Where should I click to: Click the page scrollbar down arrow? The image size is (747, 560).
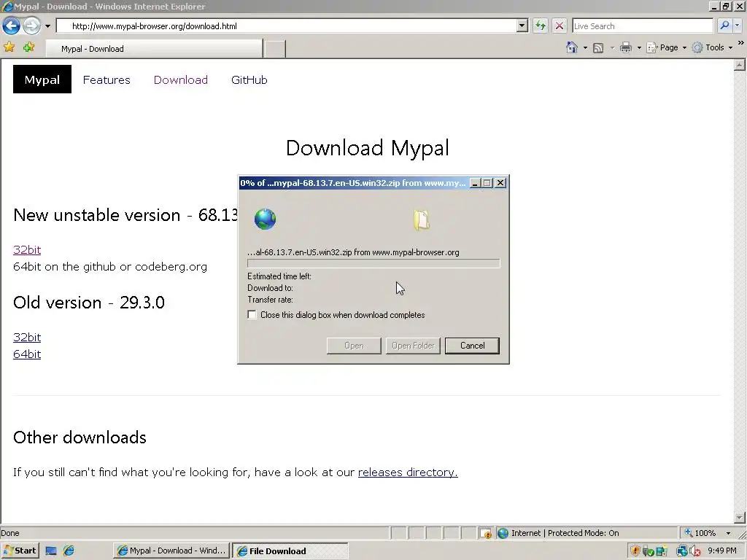740,517
